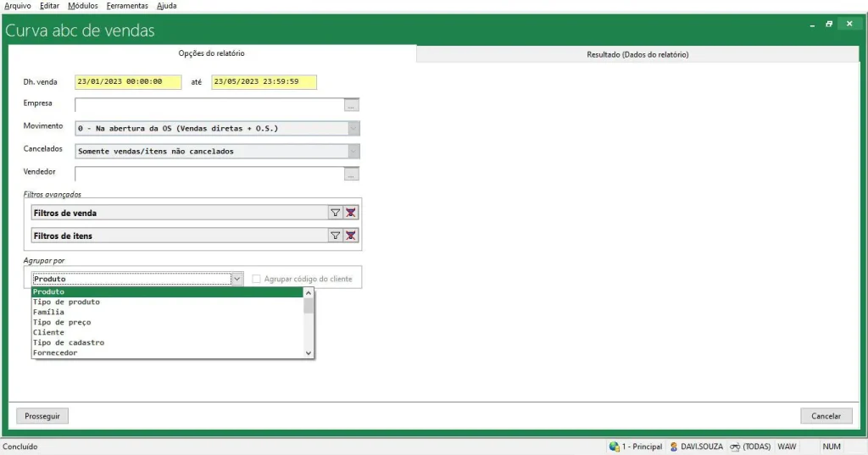Screen dimensions: 868x455
Task: Expand the Cancelados dropdown
Action: pos(353,152)
